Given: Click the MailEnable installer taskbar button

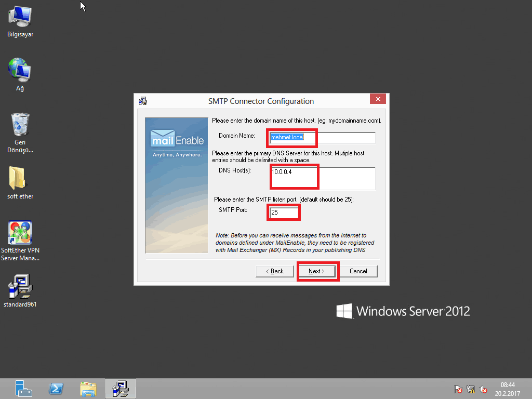Looking at the screenshot, I should click(121, 388).
